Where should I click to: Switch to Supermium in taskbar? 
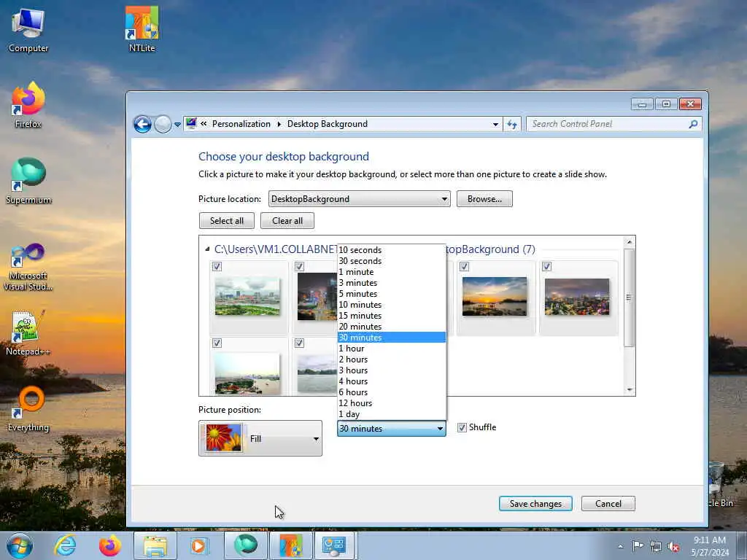(x=245, y=545)
